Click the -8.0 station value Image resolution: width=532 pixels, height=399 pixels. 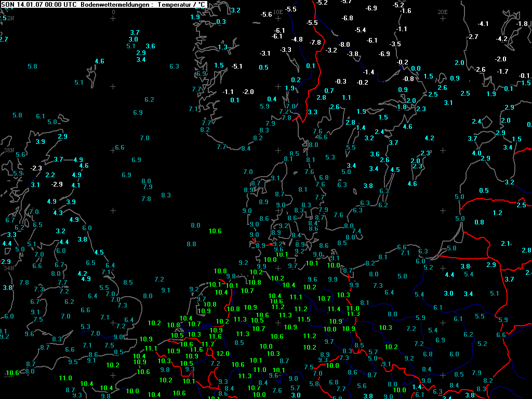tap(344, 45)
